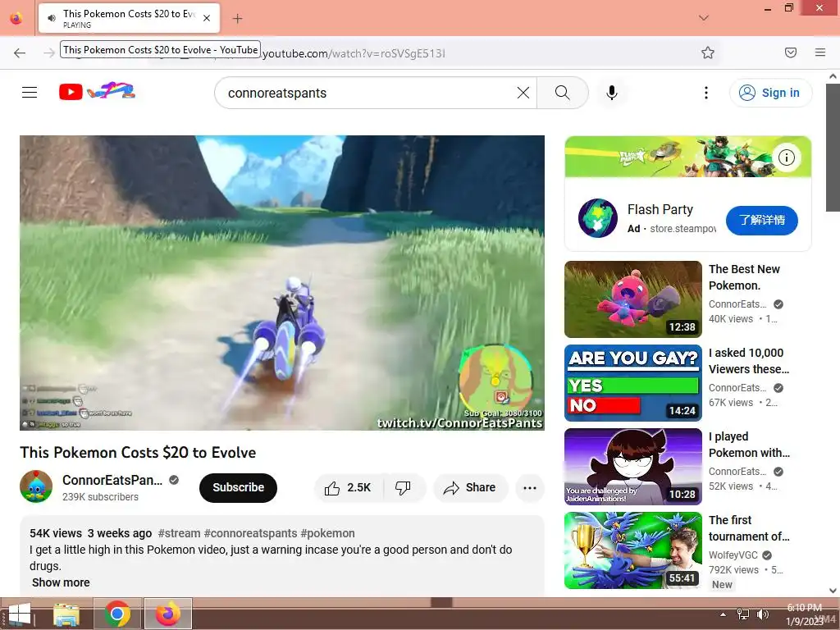Open 'The Best New Pokemon.' title
Screen dimensions: 840x630
(744, 277)
